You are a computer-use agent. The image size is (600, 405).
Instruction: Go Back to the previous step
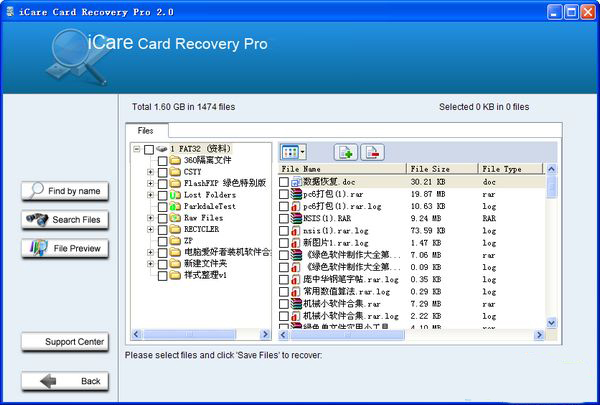point(65,381)
